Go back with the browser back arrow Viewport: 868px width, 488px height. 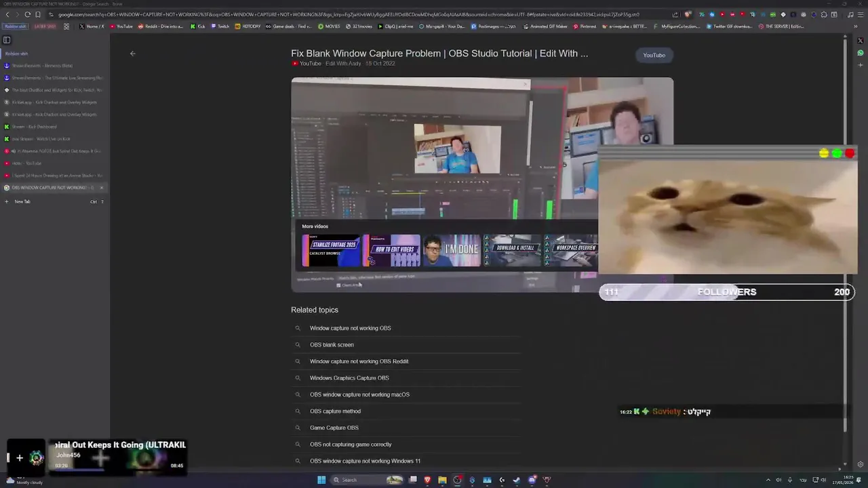coord(6,14)
